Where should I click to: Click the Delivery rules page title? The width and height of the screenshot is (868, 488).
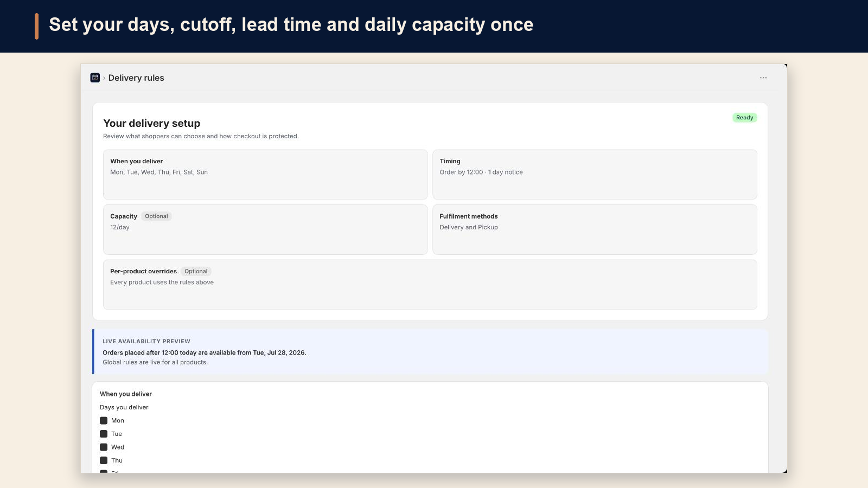(136, 78)
